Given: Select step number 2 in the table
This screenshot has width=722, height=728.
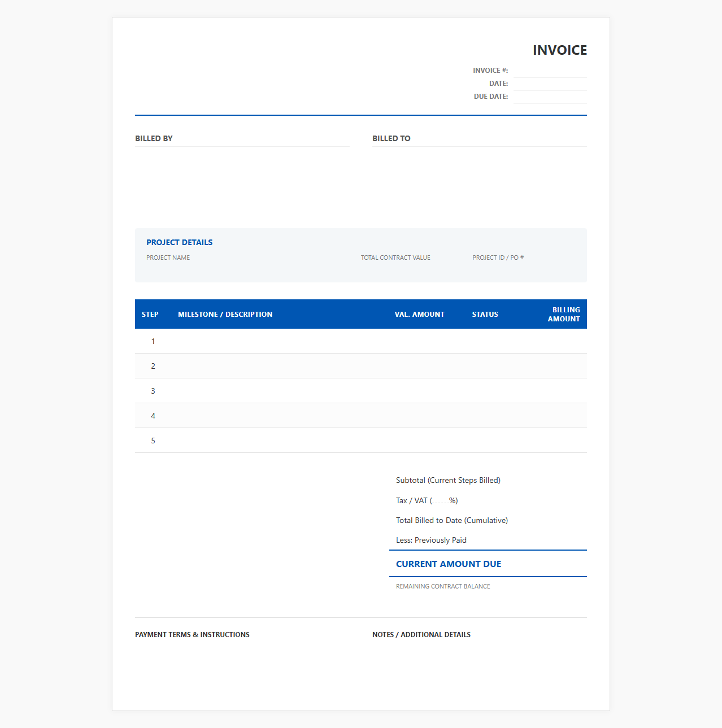Looking at the screenshot, I should point(153,366).
